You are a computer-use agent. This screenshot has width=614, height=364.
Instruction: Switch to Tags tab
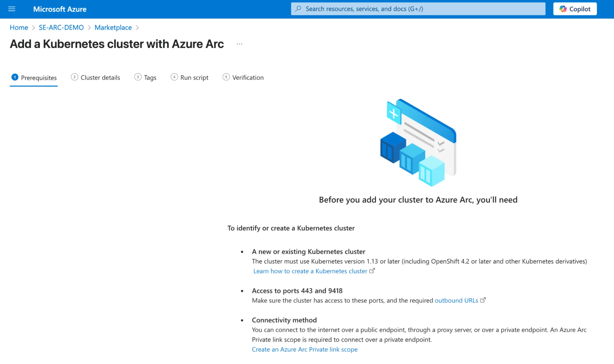pos(145,77)
